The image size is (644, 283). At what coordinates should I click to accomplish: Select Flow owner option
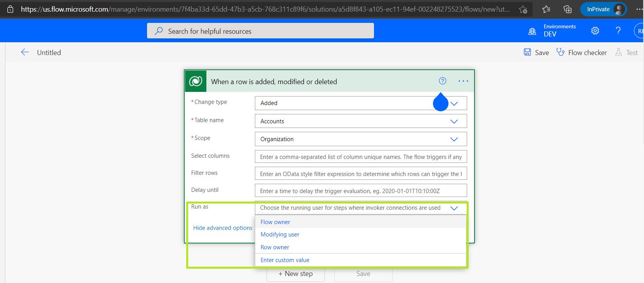pos(360,222)
